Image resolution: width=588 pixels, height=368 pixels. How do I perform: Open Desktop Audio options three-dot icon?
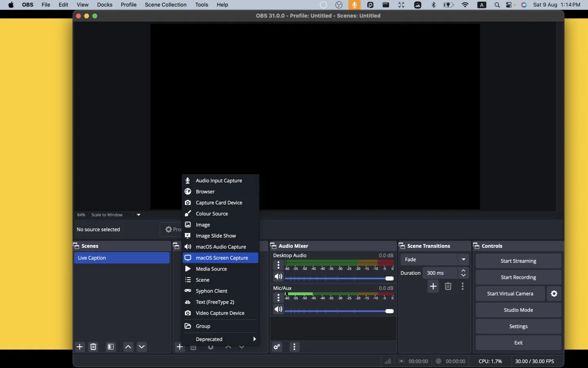click(x=278, y=265)
